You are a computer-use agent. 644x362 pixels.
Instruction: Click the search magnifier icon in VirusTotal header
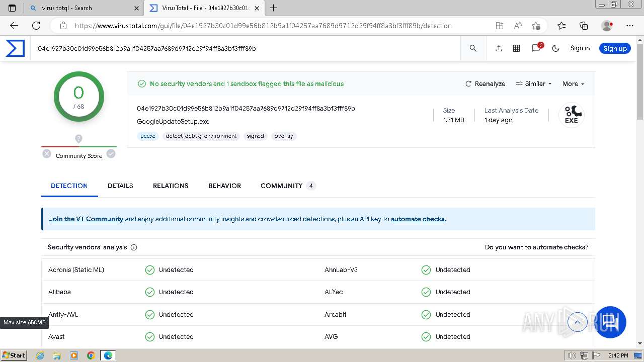click(x=473, y=48)
